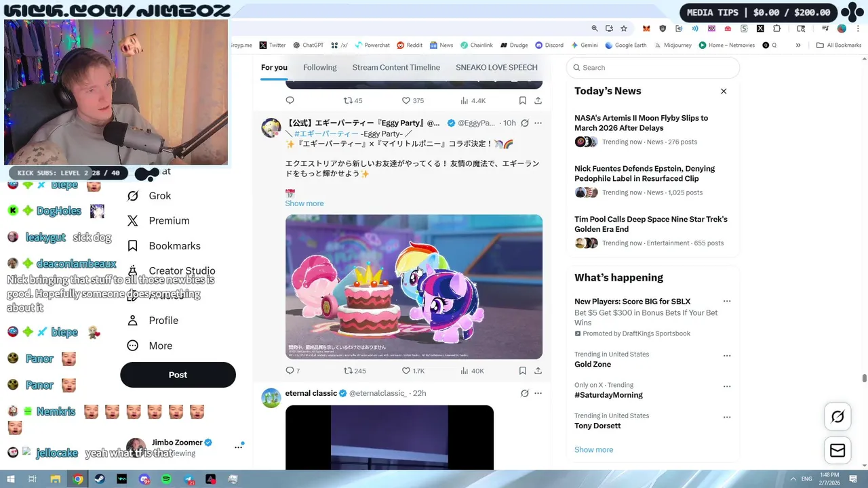Viewport: 868px width, 488px height.
Task: Open the #エギーパーティー hashtag link
Action: pyautogui.click(x=326, y=134)
